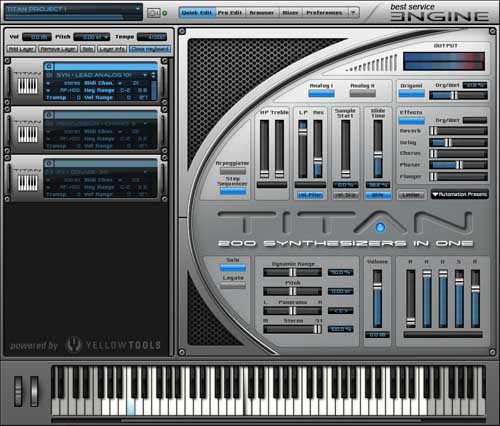Click the Add Layer button
Image resolution: width=500 pixels, height=426 pixels.
click(x=21, y=49)
